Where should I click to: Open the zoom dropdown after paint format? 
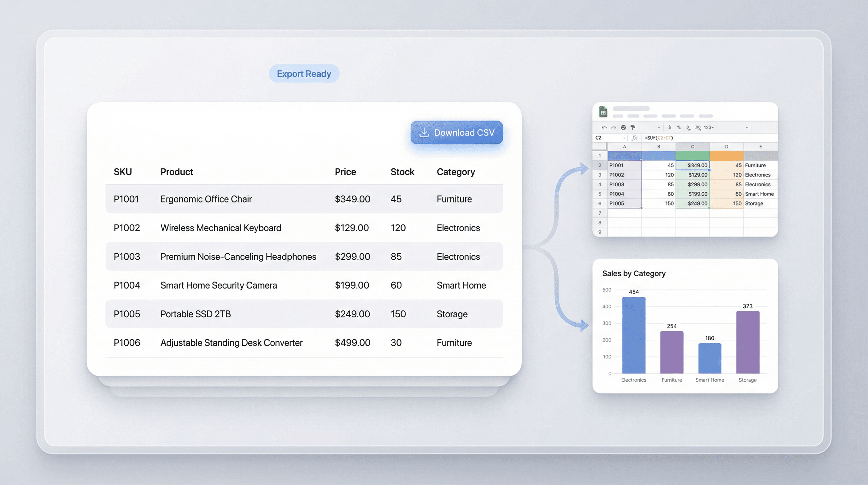tap(659, 128)
